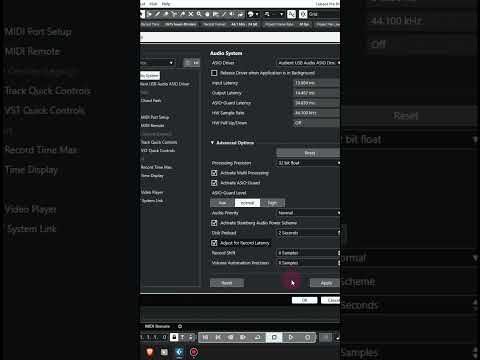Open the ASIO Driver dropdown
This screenshot has width=480, height=360.
308,63
